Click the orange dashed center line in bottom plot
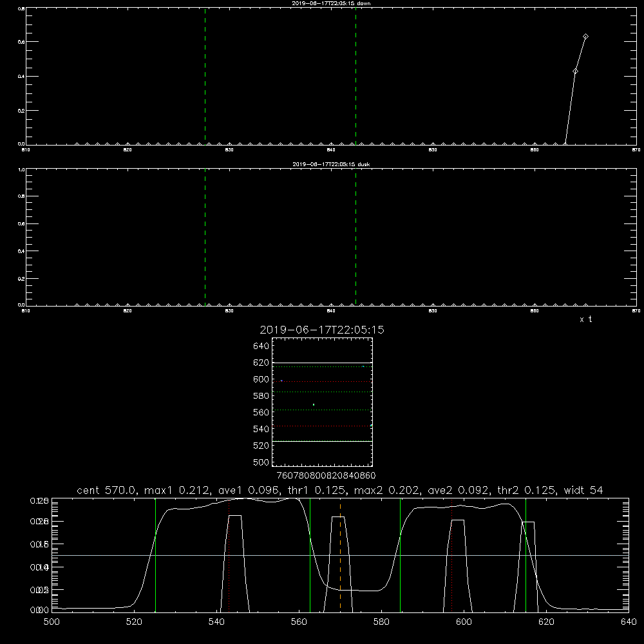Screen dimensions: 644x644 point(340,555)
